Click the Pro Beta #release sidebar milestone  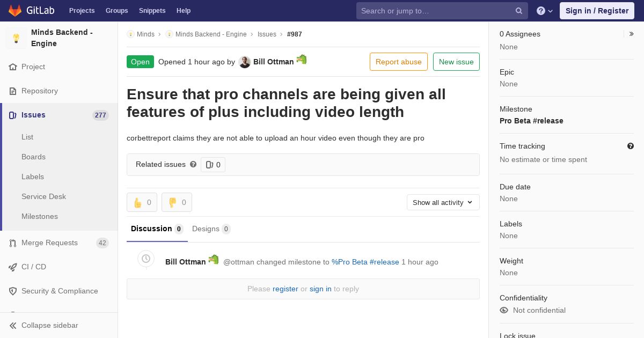coord(531,121)
